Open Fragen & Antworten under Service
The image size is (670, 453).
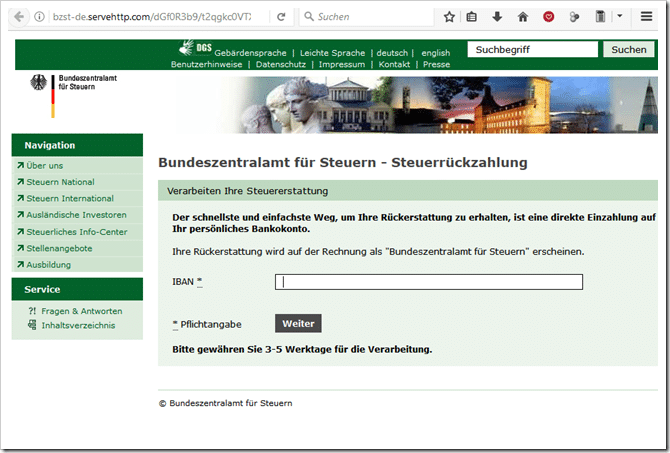[x=82, y=311]
